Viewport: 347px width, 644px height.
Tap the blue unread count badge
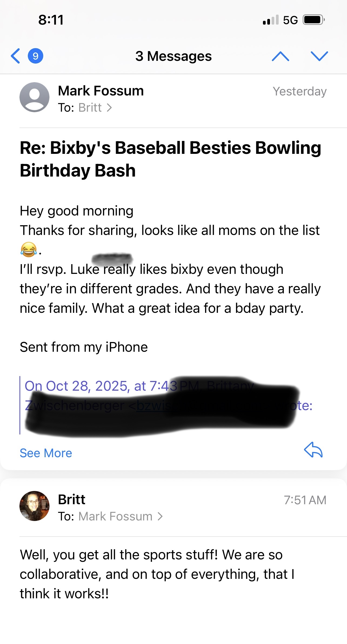[x=35, y=56]
